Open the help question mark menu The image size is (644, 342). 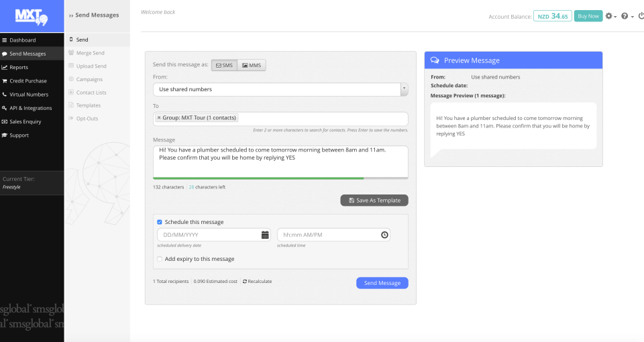[x=625, y=16]
